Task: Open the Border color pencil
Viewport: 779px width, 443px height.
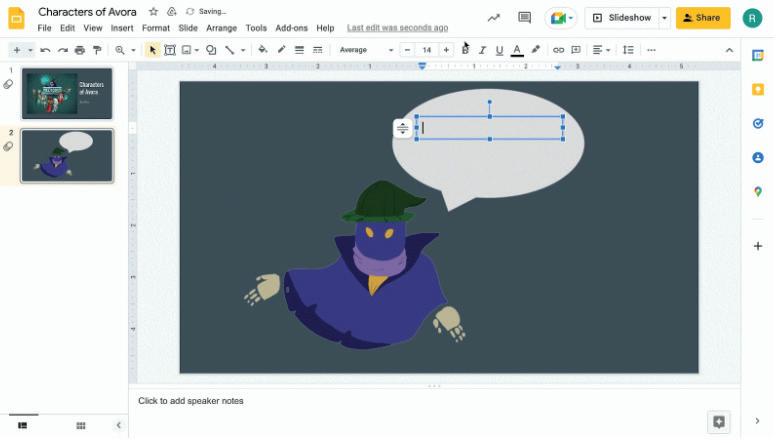Action: coord(281,50)
